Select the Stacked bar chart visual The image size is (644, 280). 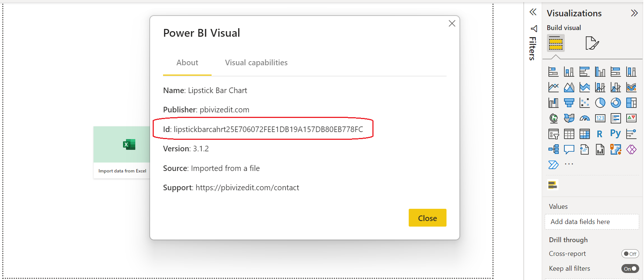tap(553, 72)
